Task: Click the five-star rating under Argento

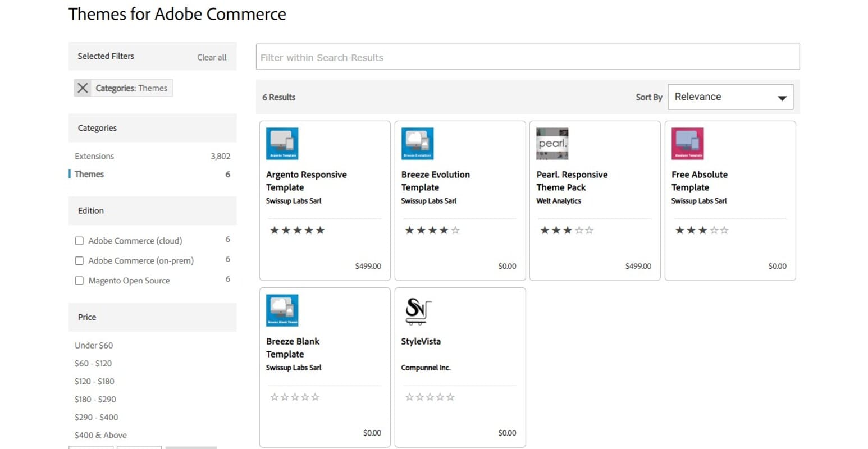Action: [x=298, y=230]
